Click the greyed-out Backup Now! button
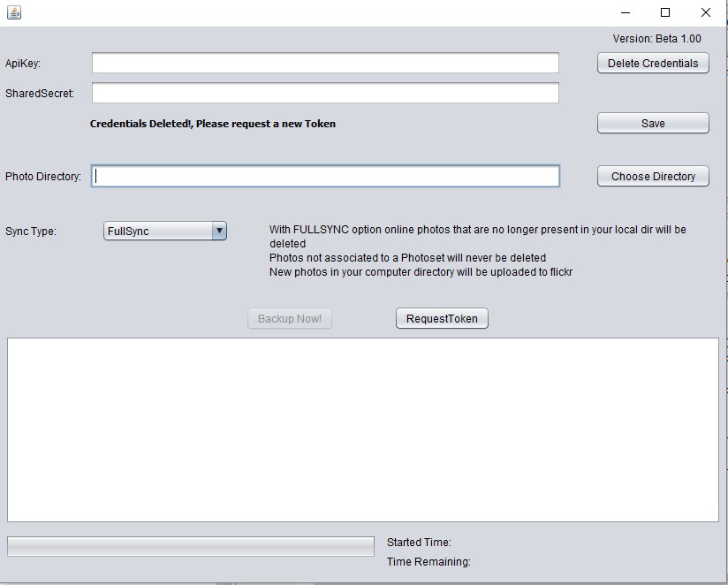 tap(290, 318)
